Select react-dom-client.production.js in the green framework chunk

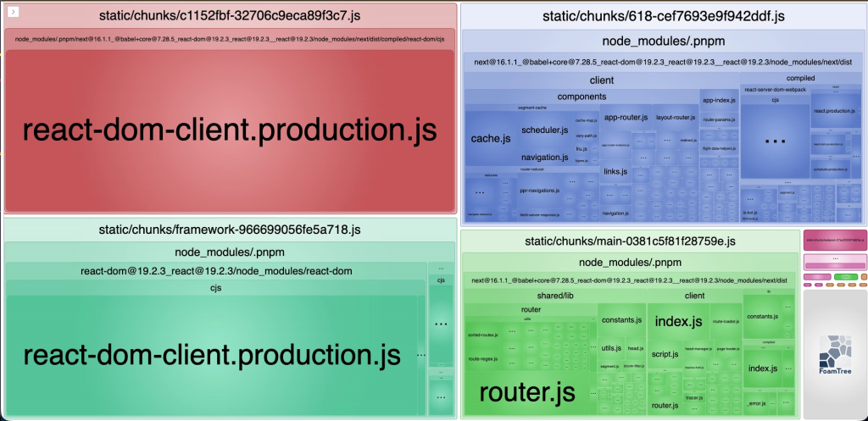coord(211,355)
